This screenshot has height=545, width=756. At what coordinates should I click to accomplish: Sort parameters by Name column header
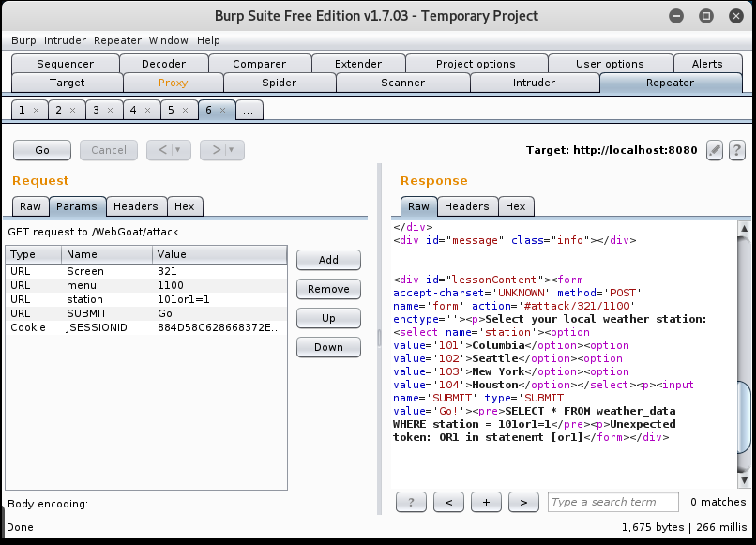pos(107,254)
